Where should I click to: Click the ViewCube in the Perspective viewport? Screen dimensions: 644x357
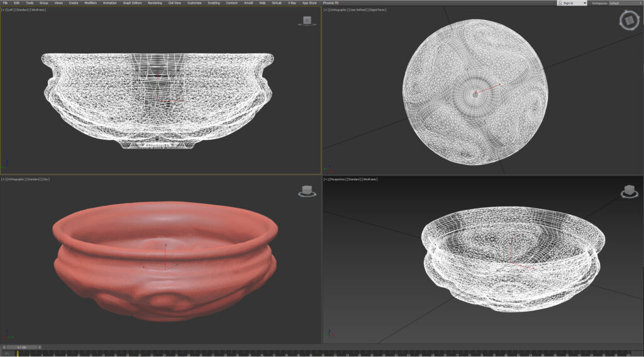coord(628,191)
